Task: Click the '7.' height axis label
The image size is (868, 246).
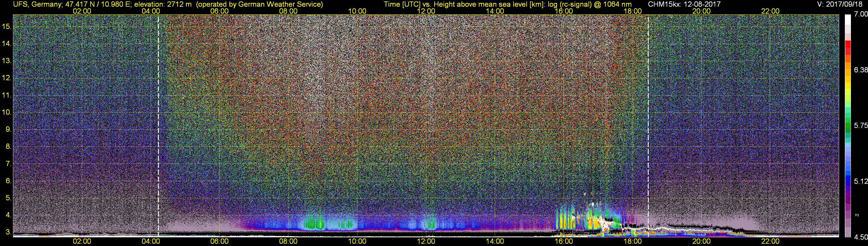Action: click(x=9, y=164)
